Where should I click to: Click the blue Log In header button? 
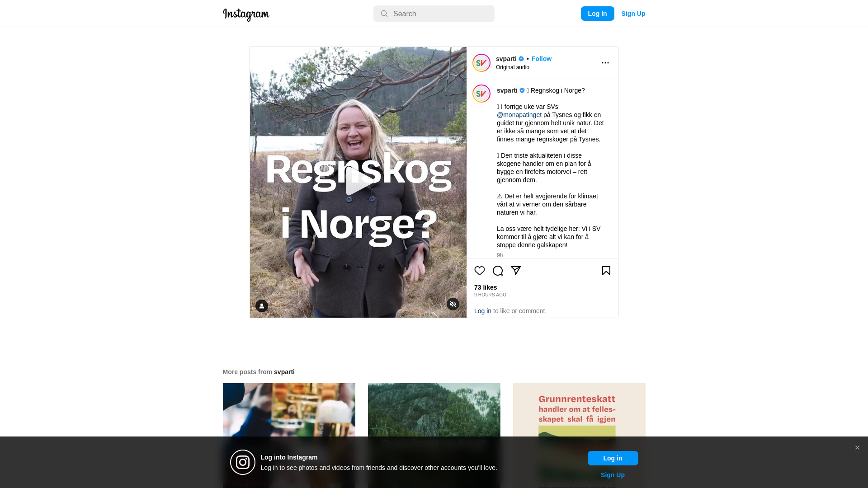[597, 14]
